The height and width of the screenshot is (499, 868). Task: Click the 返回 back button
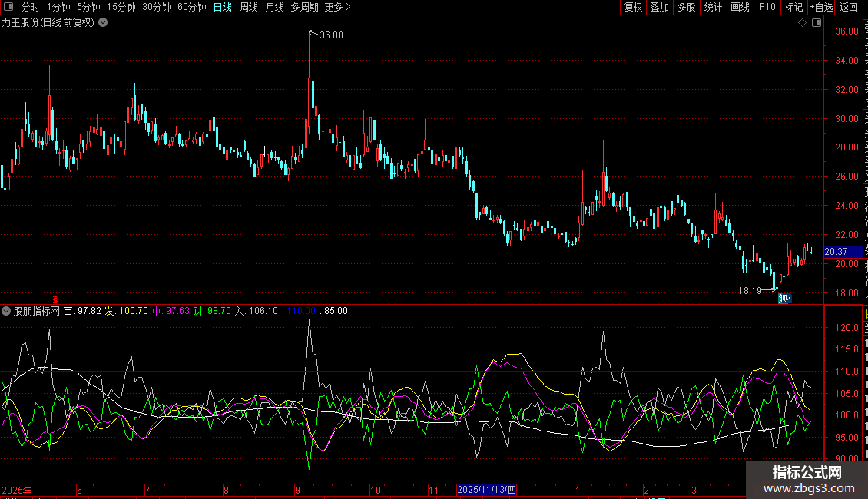[x=849, y=7]
